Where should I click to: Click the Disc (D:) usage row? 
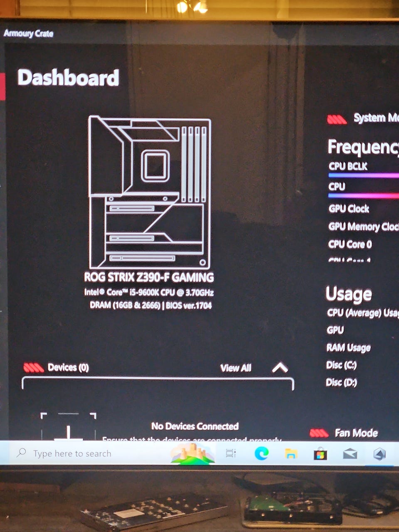coord(341,382)
